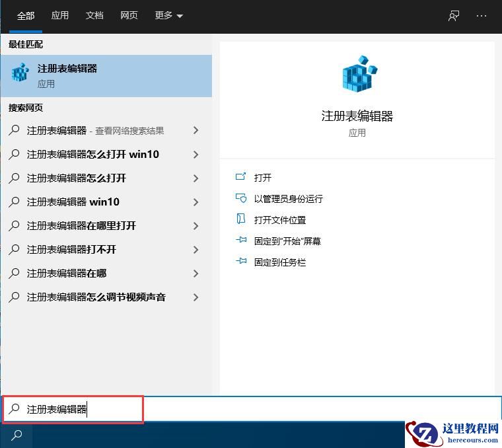Select suggestion 注册表编辑器在哪里打开
This screenshot has height=448, width=502.
(x=106, y=226)
